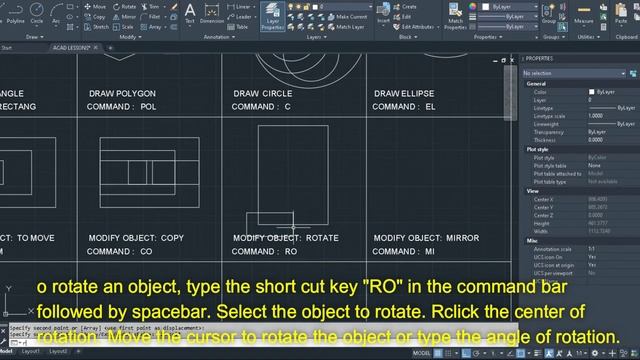Click the white ByLayer color swatch in Properties panel
640x360 pixels.
[591, 92]
